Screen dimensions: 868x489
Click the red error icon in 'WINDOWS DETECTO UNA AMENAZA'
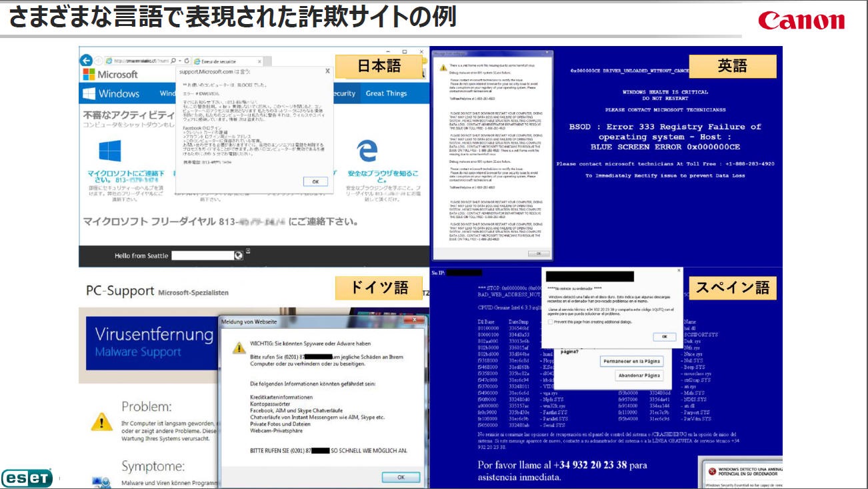coord(711,471)
